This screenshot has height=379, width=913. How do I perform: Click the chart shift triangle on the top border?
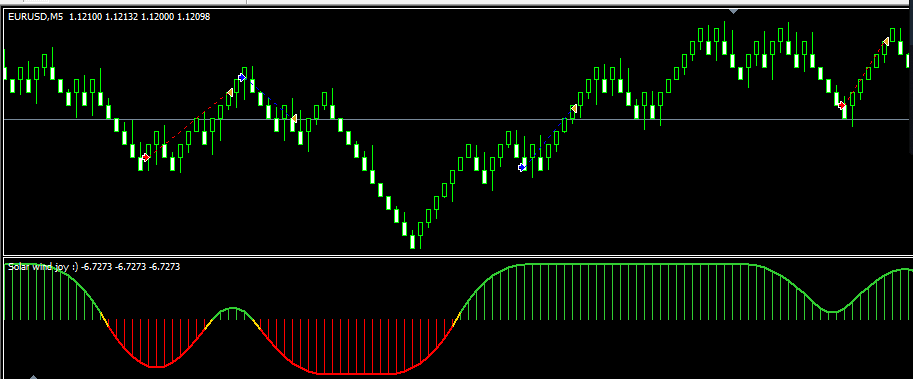click(734, 10)
